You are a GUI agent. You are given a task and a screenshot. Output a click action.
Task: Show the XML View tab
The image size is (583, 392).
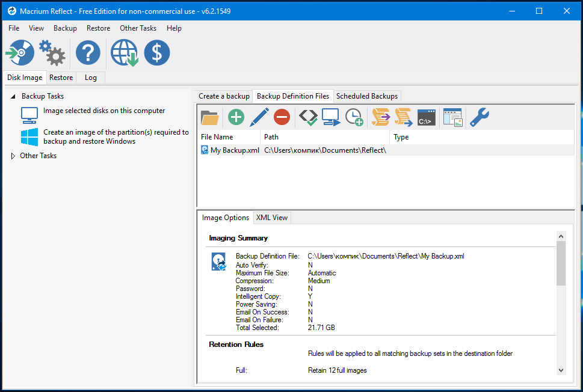tap(272, 218)
